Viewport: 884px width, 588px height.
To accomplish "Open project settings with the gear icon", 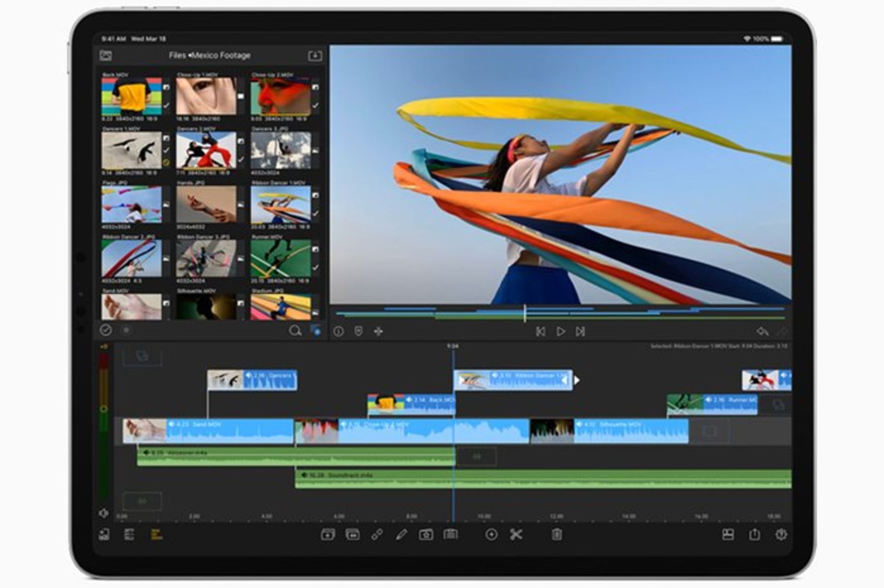I will [781, 535].
